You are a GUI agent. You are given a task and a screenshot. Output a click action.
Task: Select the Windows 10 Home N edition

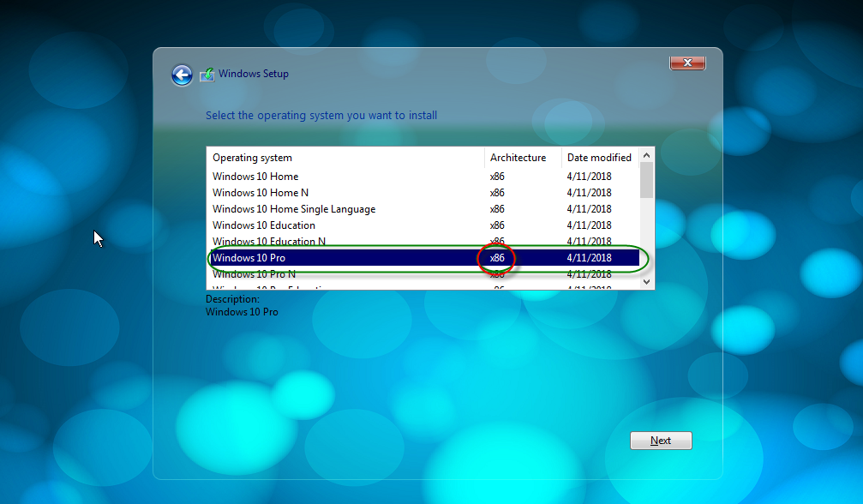(x=261, y=193)
